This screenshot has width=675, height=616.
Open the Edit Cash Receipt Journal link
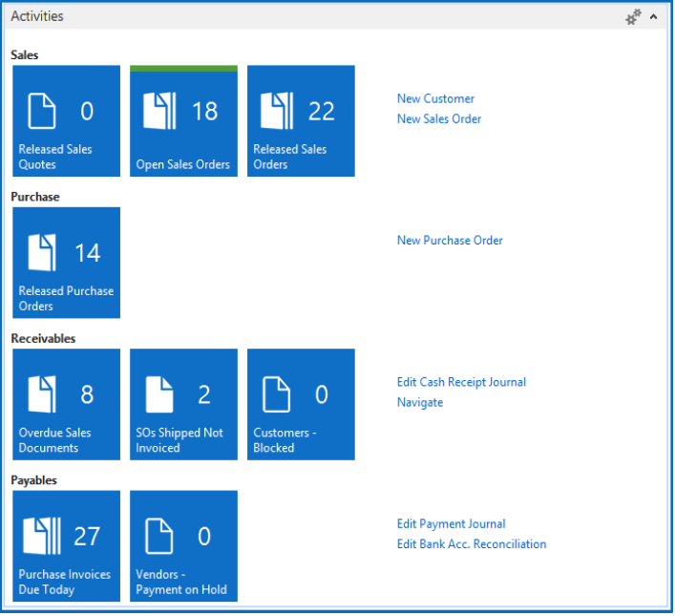click(461, 382)
